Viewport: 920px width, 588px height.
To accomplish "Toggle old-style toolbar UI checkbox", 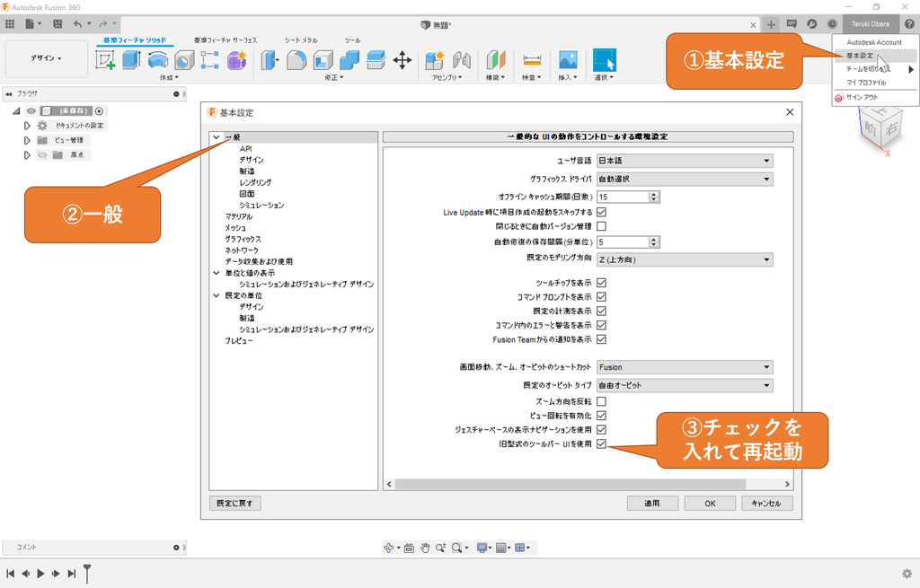I will tap(601, 443).
